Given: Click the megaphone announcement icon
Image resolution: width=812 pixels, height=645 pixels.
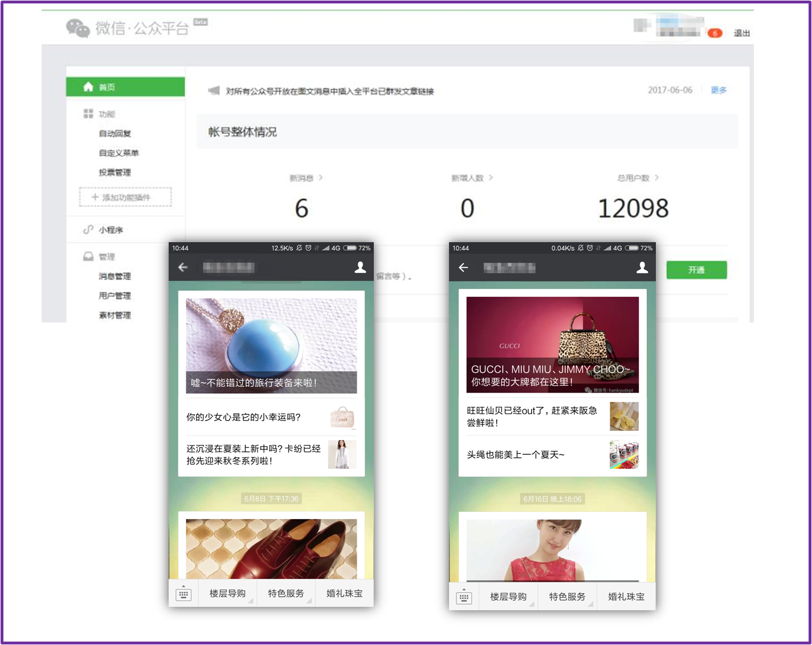Looking at the screenshot, I should tap(215, 91).
